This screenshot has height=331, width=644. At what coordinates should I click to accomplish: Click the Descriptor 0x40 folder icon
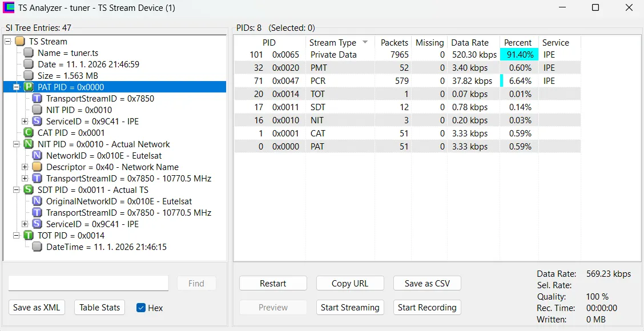pos(37,167)
